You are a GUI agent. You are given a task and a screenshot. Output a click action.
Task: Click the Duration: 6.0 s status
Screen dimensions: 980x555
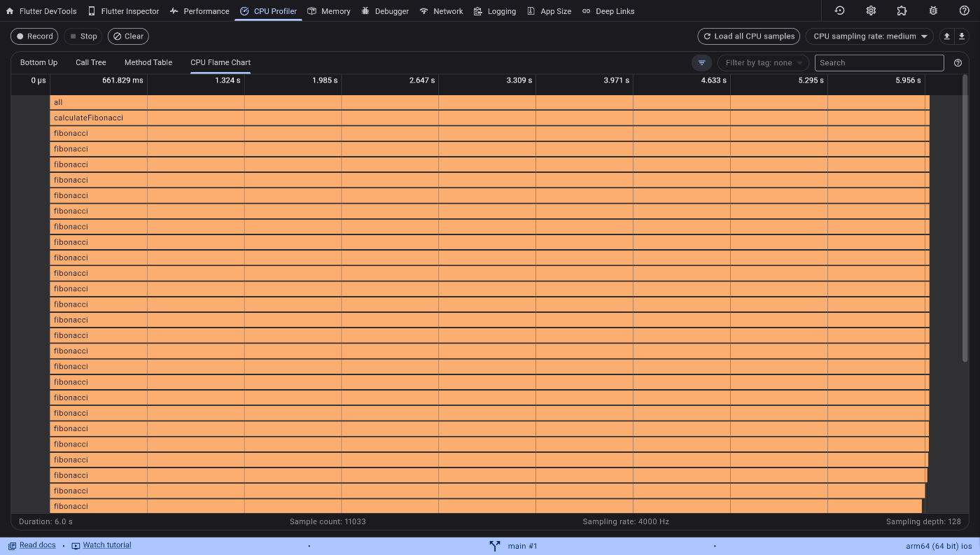click(45, 521)
